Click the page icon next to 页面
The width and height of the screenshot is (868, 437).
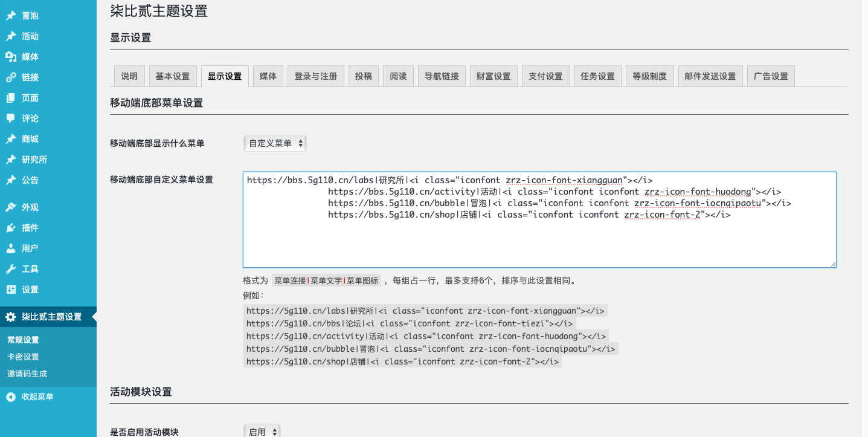(x=11, y=98)
